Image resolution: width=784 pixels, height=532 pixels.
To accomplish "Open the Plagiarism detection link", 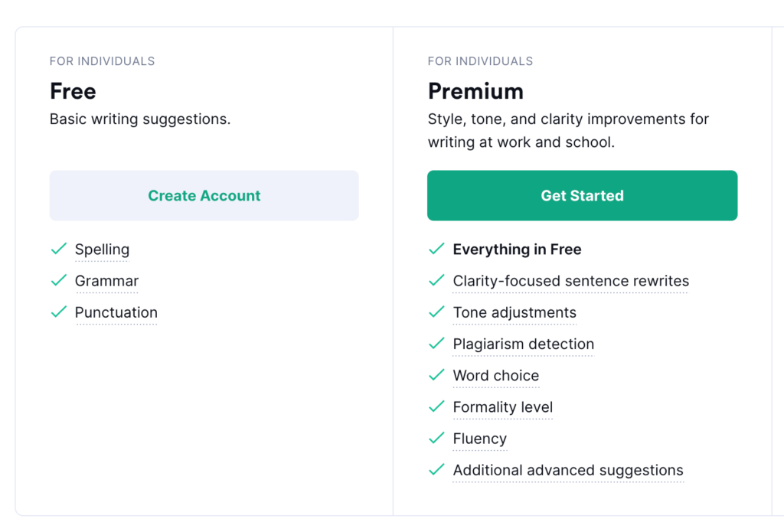I will point(523,344).
